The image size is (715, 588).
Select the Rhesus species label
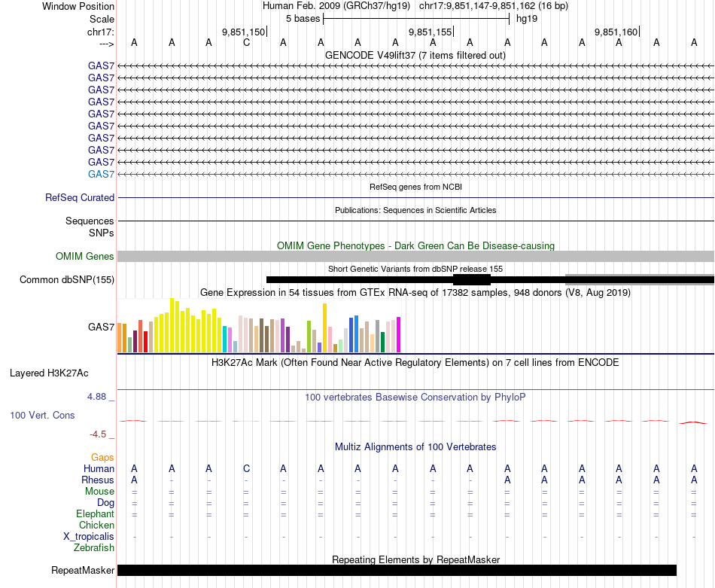98,480
